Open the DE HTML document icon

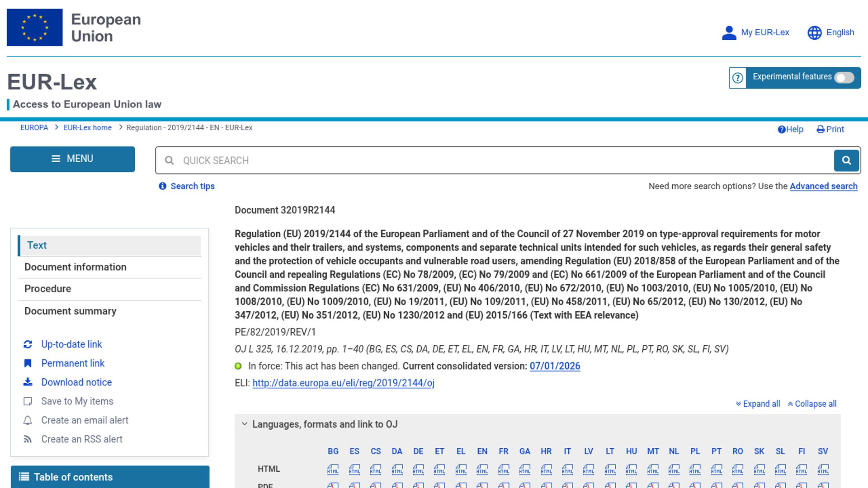pos(418,469)
